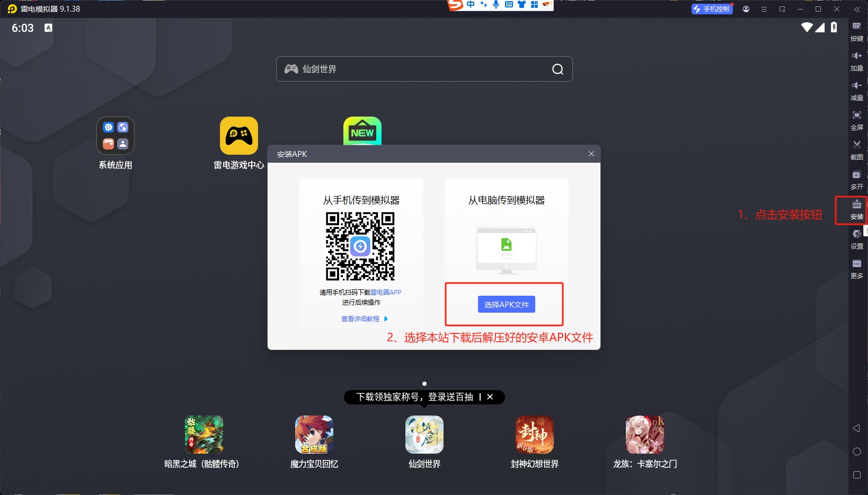868x495 pixels.
Task: Open the hamburger menu in the title bar
Action: (x=764, y=9)
